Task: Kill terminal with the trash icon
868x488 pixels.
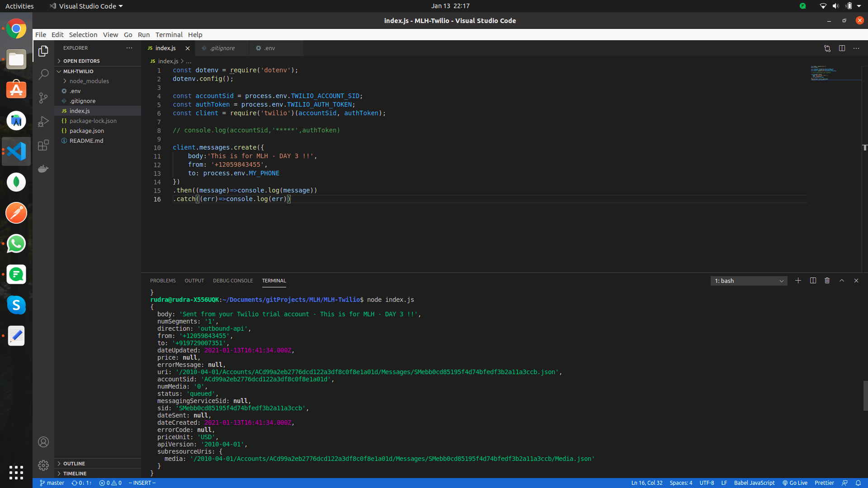Action: [x=827, y=281]
